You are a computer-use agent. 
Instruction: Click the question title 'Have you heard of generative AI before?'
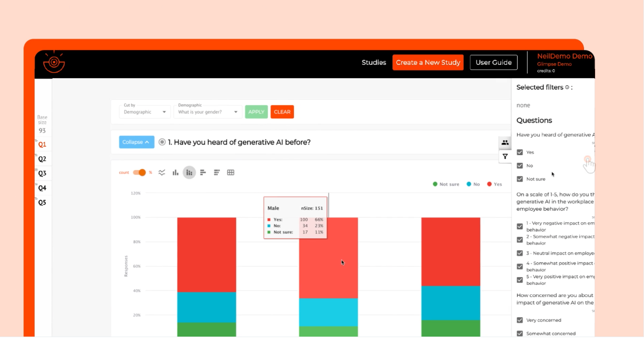point(242,142)
